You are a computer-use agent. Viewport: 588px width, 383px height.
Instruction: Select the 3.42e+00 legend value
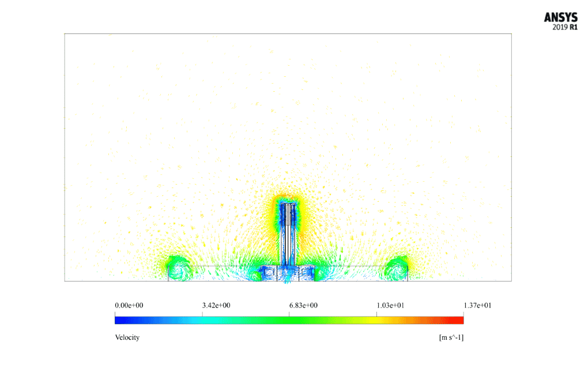click(x=216, y=305)
